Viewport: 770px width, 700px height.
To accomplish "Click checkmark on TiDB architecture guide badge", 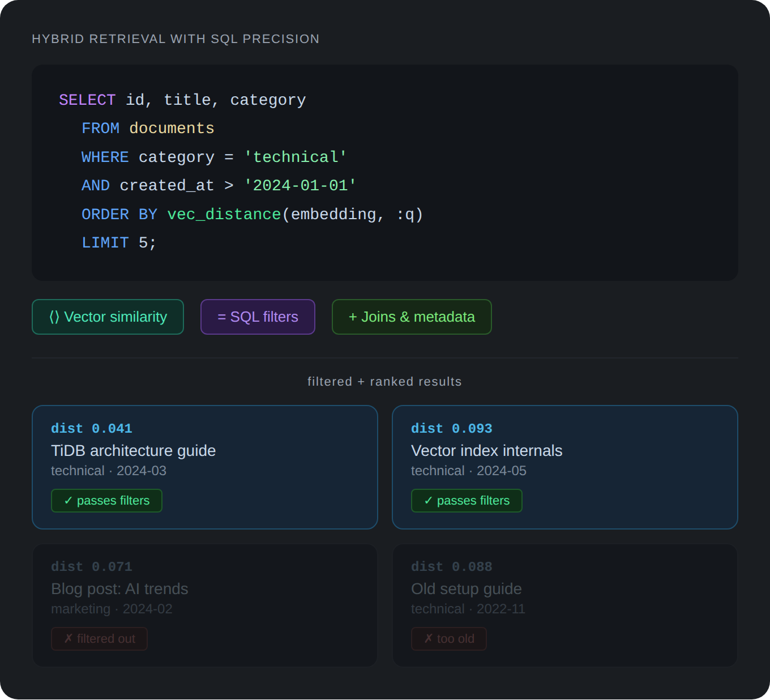I will [x=69, y=501].
